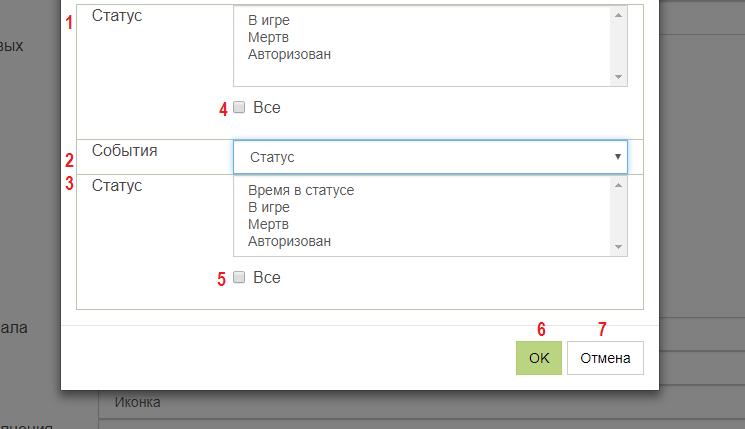
Task: Select "В игре" in the lower Статус list
Action: 268,208
